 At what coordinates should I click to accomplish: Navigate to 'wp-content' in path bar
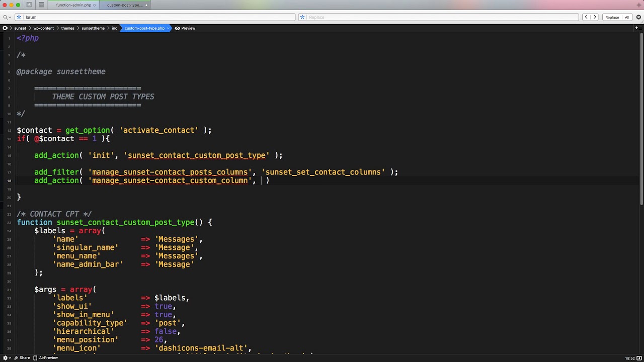pos(44,28)
